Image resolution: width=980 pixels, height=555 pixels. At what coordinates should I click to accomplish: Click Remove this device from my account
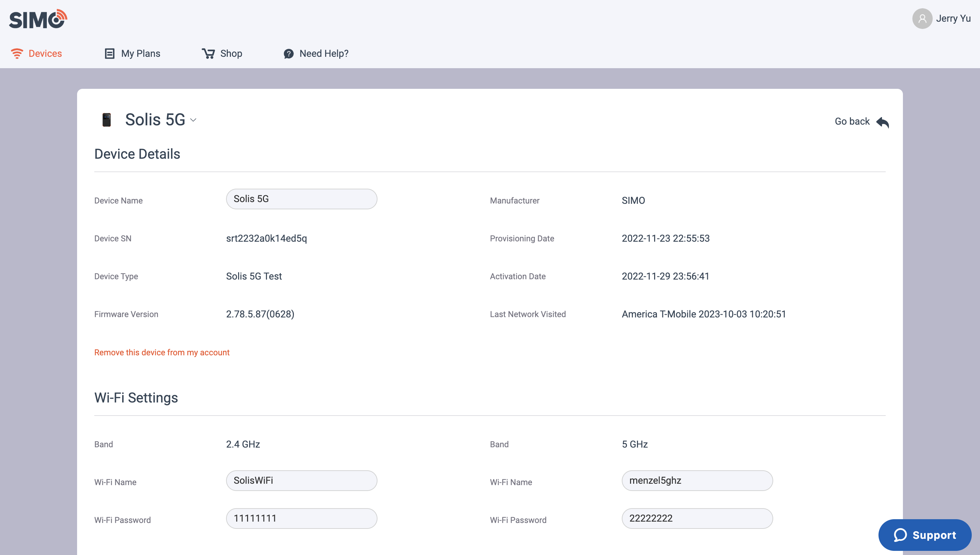(162, 352)
